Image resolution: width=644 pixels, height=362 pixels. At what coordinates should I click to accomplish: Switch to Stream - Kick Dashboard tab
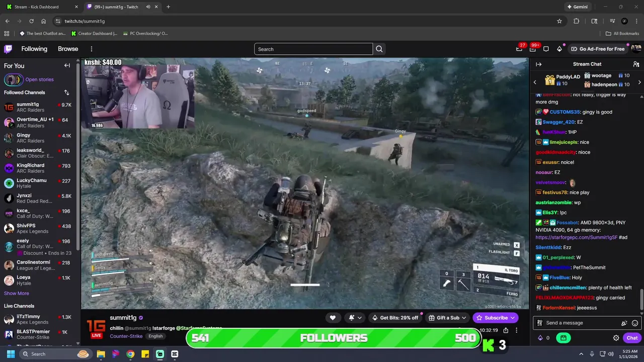(41, 7)
